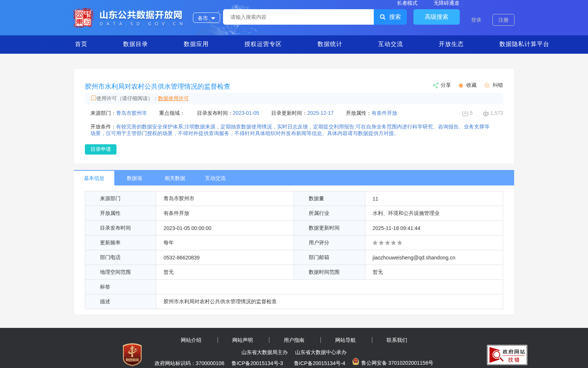
Task: Click the 纠错 text label
Action: pos(498,85)
